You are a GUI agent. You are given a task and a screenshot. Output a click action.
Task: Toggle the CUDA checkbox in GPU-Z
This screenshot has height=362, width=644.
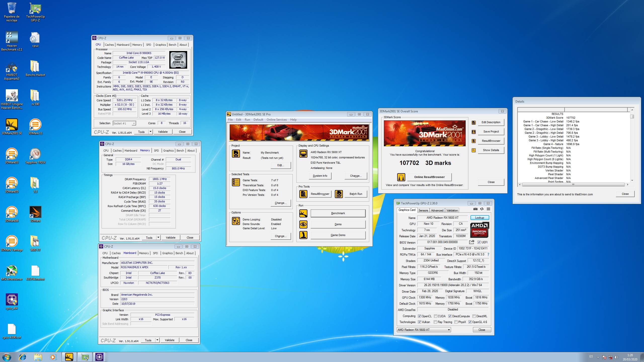click(435, 316)
